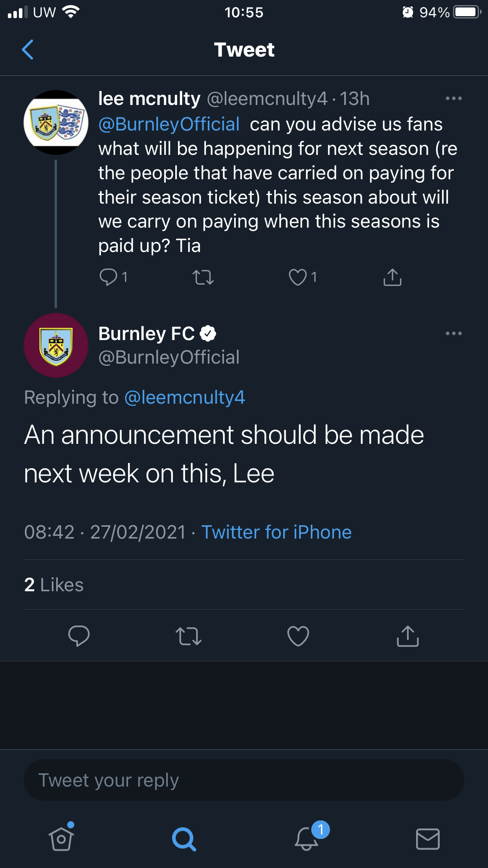
Task: Tap the Tweet your reply field
Action: [244, 780]
